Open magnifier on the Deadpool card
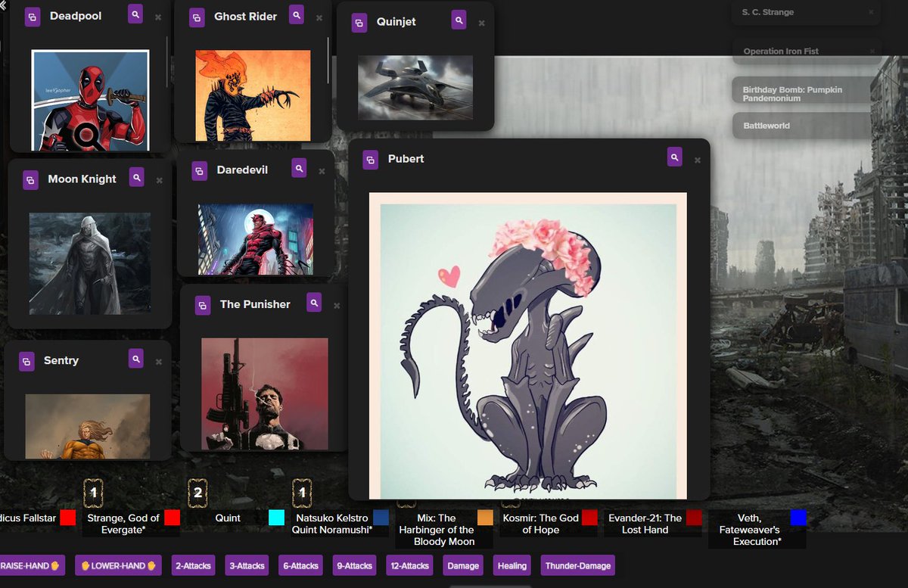This screenshot has width=908, height=588. point(135,14)
